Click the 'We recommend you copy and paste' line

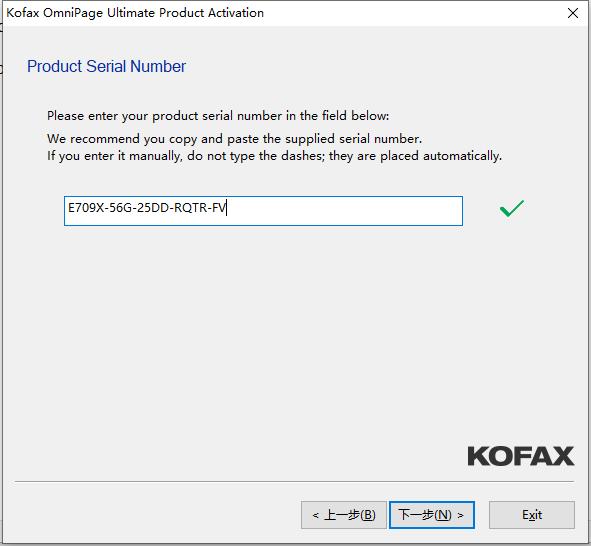pyautogui.click(x=234, y=139)
